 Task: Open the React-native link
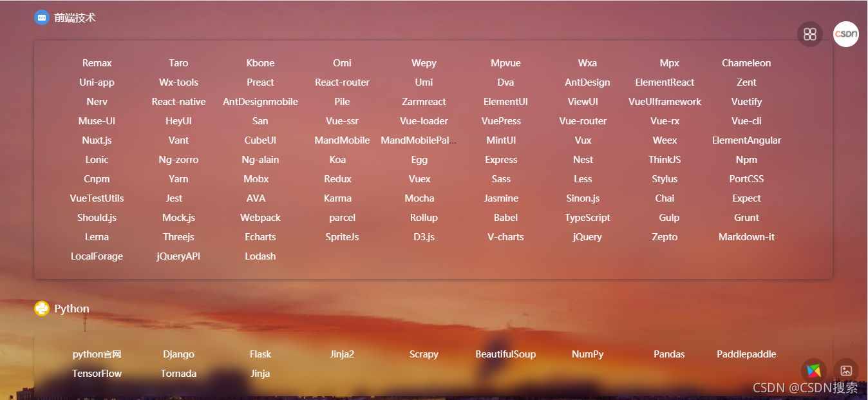coord(179,102)
